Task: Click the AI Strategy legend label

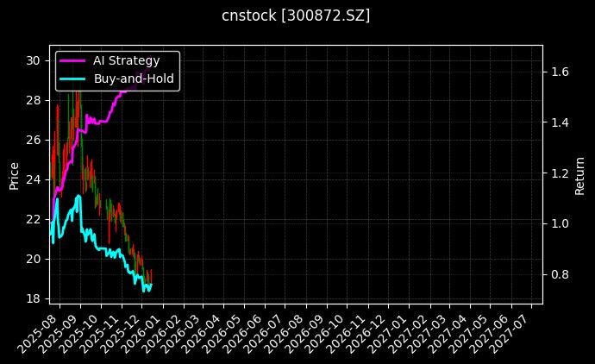Action: click(126, 60)
